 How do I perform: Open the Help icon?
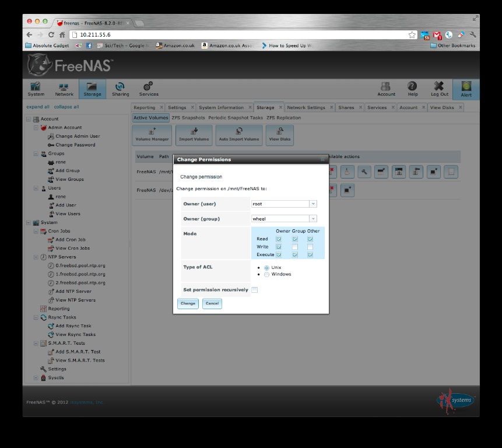413,89
